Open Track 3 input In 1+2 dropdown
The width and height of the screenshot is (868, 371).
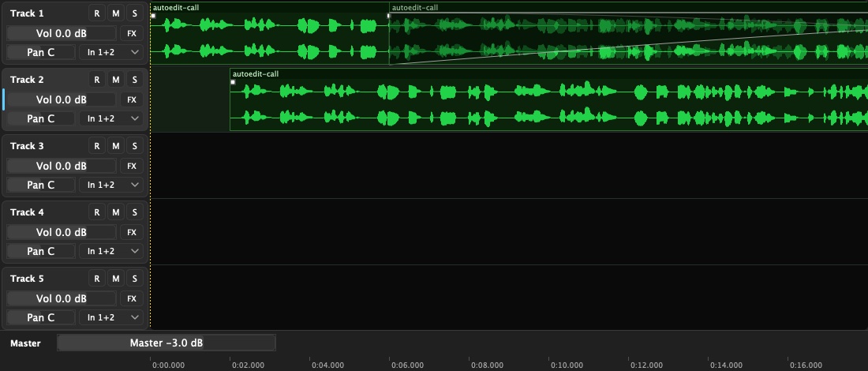(x=111, y=185)
